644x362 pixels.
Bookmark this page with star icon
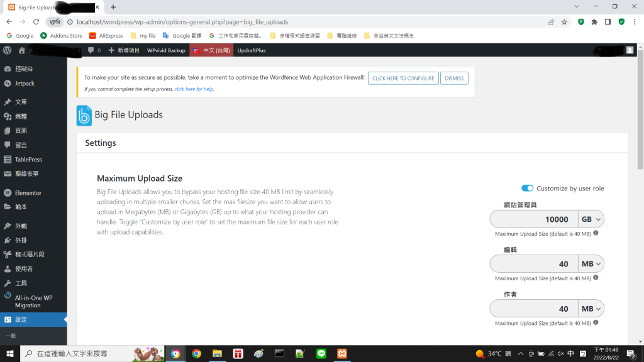pyautogui.click(x=564, y=22)
